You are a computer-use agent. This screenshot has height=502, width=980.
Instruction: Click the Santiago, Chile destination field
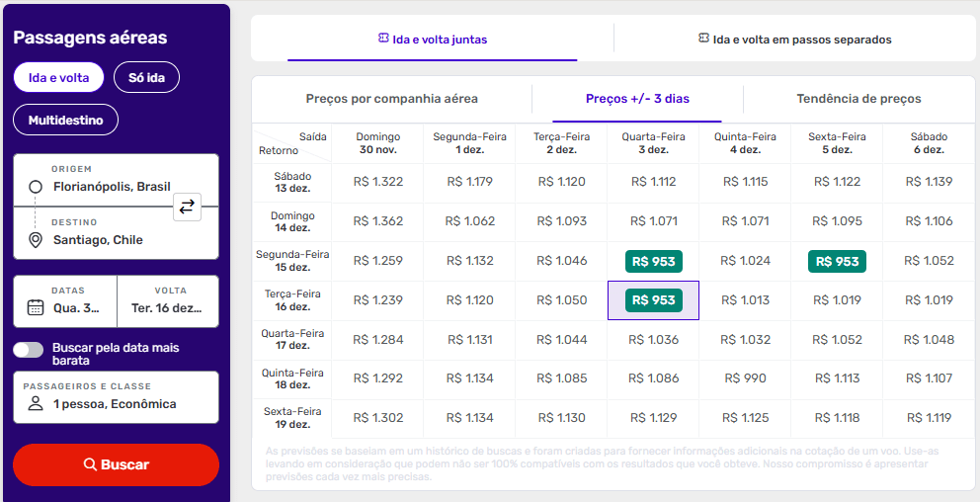[99, 240]
